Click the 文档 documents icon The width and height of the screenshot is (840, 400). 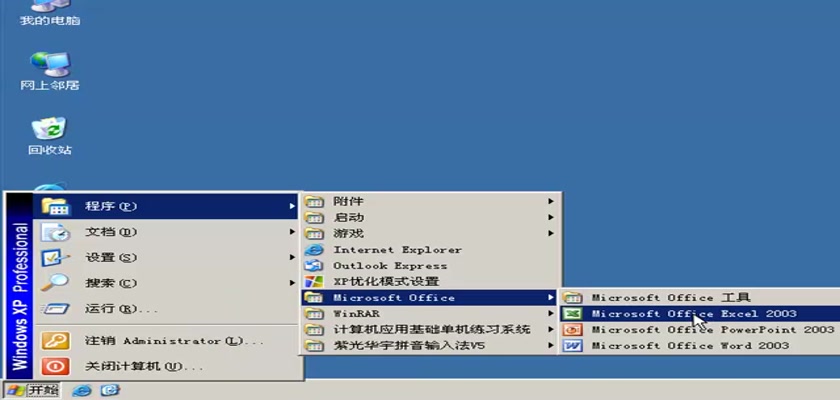coord(56,232)
